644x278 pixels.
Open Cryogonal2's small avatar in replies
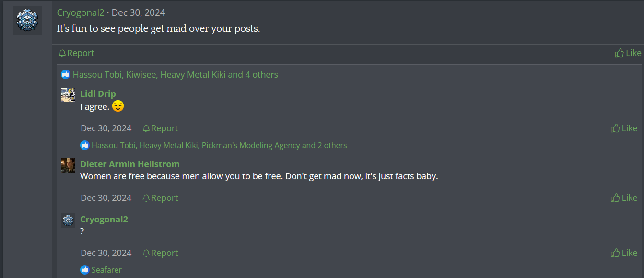(x=68, y=220)
